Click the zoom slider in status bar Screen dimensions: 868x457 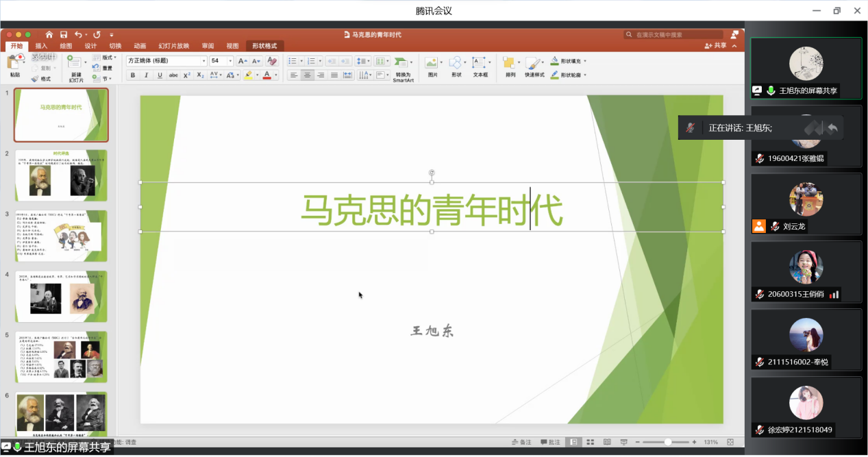667,442
